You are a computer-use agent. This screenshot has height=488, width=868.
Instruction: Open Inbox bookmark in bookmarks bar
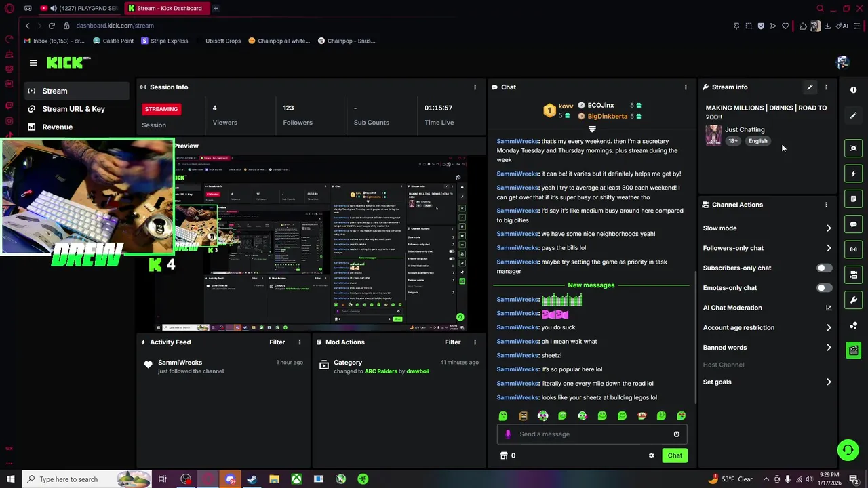(54, 41)
